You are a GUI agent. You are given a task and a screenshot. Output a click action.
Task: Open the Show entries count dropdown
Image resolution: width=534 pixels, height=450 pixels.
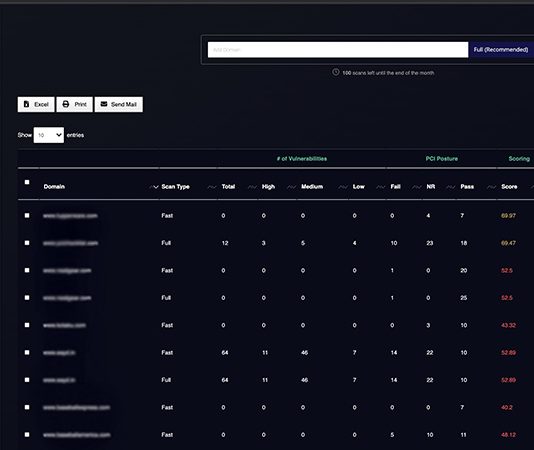click(49, 135)
